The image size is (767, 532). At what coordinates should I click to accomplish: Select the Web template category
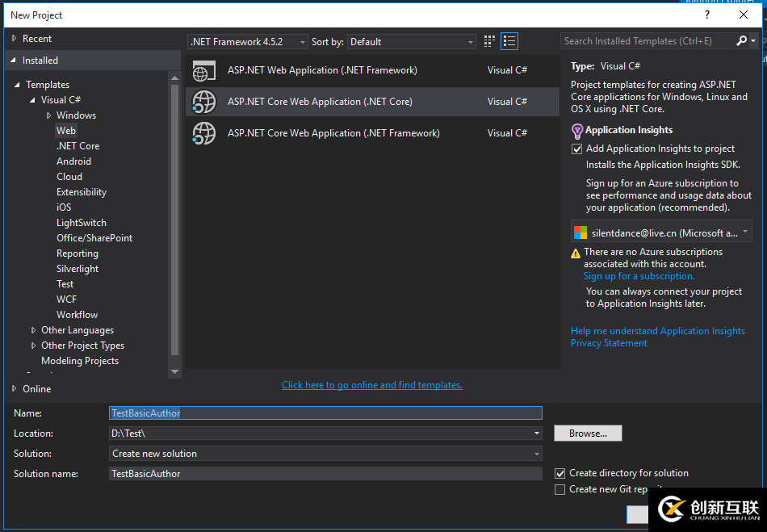click(x=66, y=131)
